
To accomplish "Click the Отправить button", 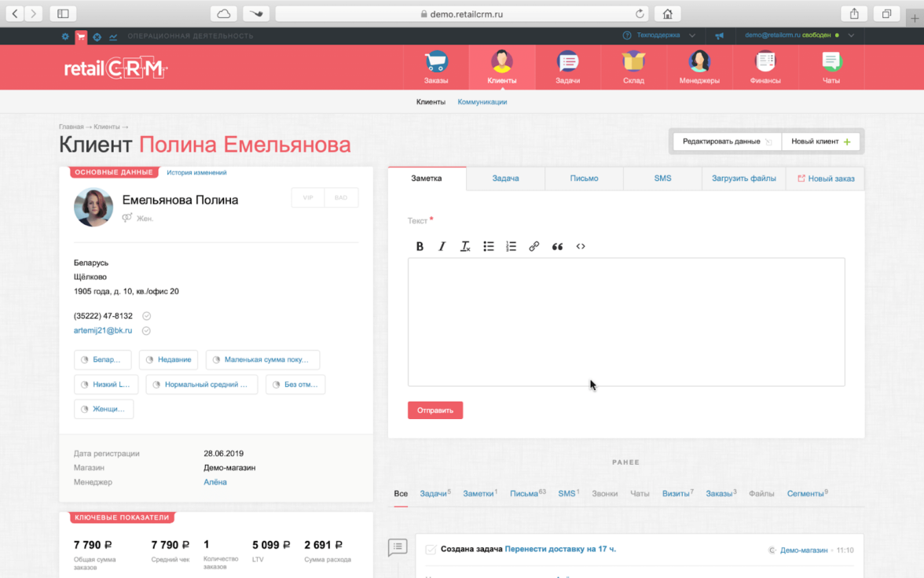I will pos(435,410).
